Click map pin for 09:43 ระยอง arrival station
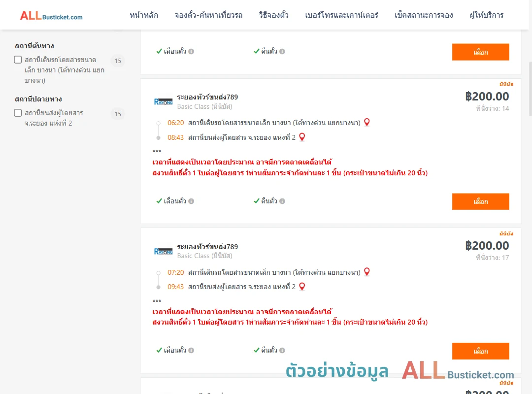The height and width of the screenshot is (394, 532). click(x=302, y=287)
